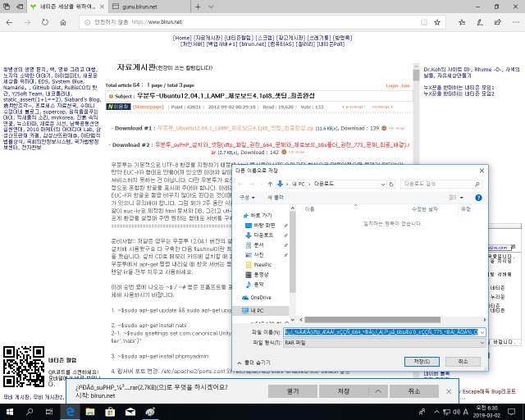The image size is (525, 420).
Task: Open the Action Center notifications icon
Action: (x=512, y=412)
